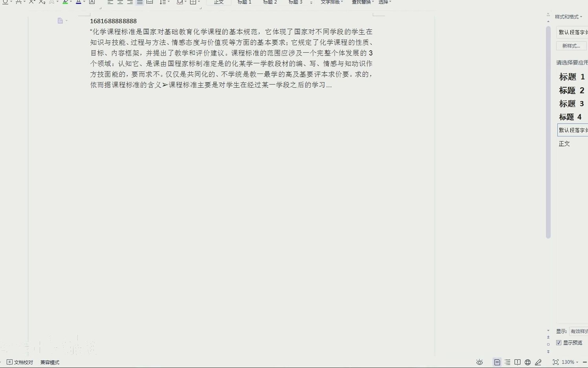Click document proofreading in status bar
This screenshot has width=588, height=368.
coord(20,362)
